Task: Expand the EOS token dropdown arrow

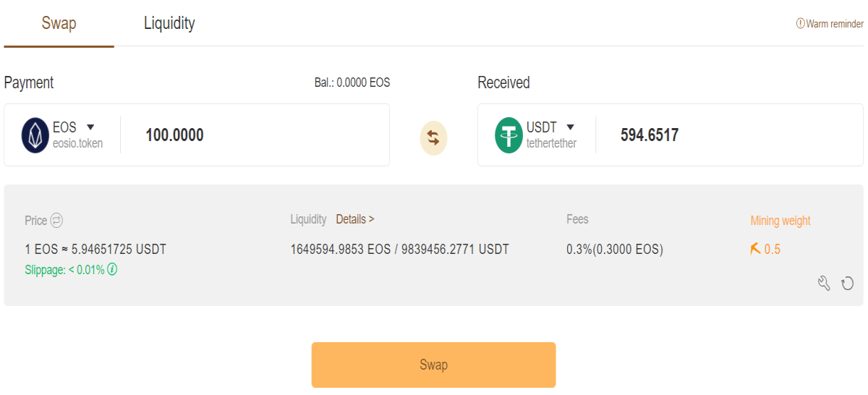Action: (x=90, y=127)
